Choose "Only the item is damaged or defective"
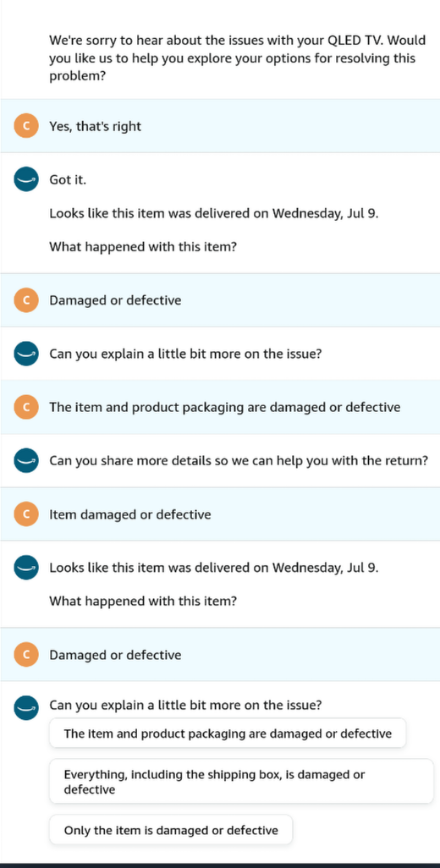This screenshot has width=440, height=868. pos(171,830)
